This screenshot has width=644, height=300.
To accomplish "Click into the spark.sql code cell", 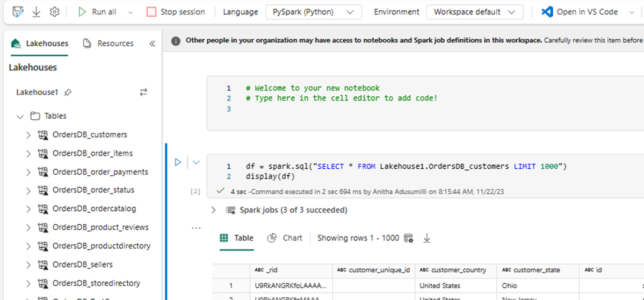I will pos(425,172).
